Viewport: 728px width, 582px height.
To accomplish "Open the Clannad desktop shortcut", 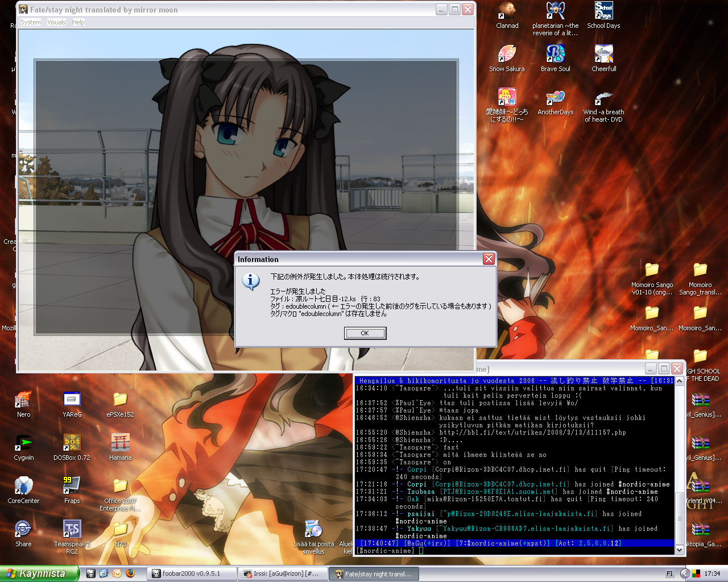I will 507,15.
